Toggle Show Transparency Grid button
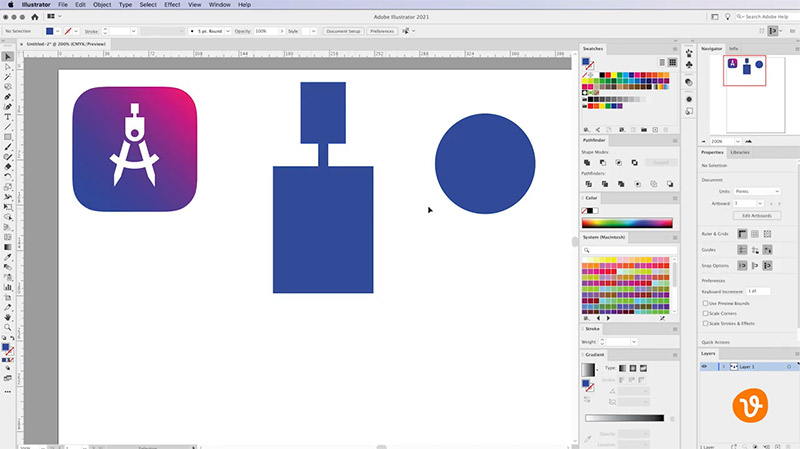 (767, 234)
